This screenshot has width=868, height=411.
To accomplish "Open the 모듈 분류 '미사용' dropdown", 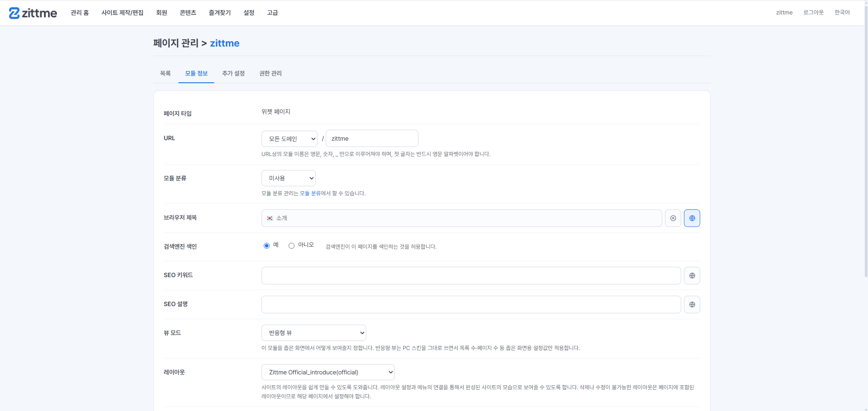I will tap(289, 178).
